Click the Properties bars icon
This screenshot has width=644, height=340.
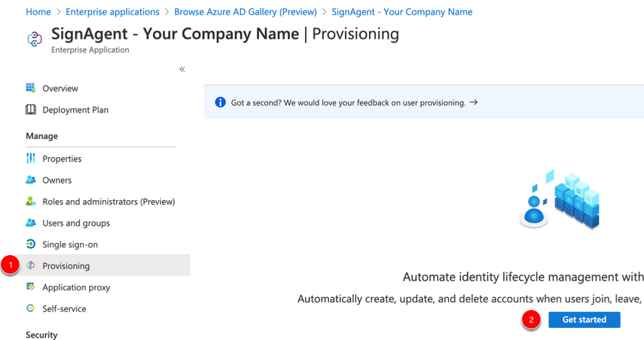pos(30,158)
